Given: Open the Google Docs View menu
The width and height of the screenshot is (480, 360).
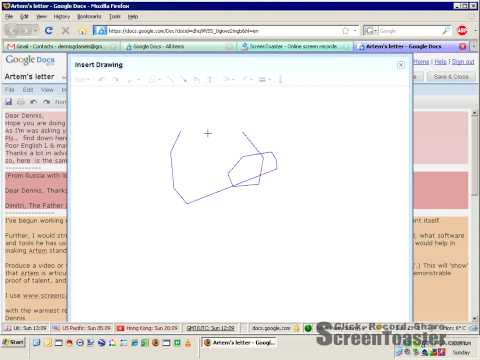Looking at the screenshot, I should (47, 90).
